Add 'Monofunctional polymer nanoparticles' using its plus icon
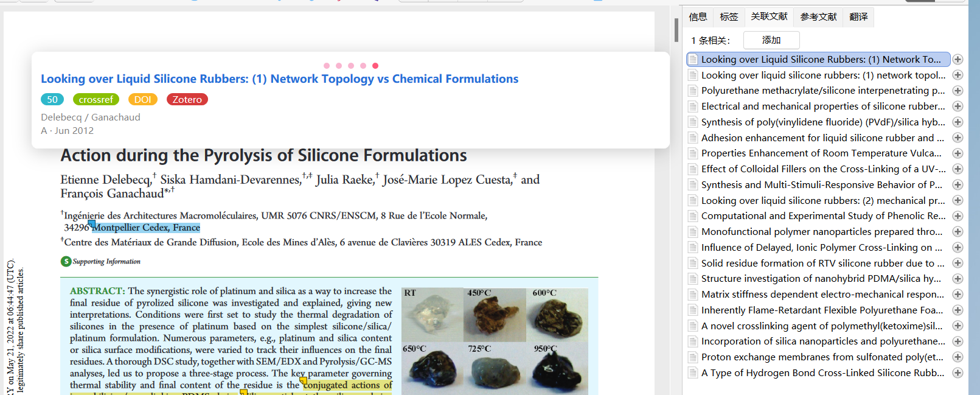980x395 pixels. [x=957, y=232]
